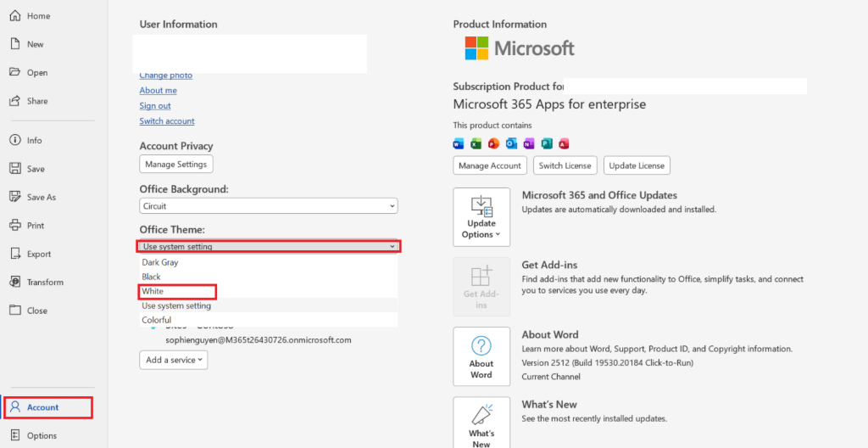Click the Close folder icon in sidebar

pyautogui.click(x=15, y=311)
